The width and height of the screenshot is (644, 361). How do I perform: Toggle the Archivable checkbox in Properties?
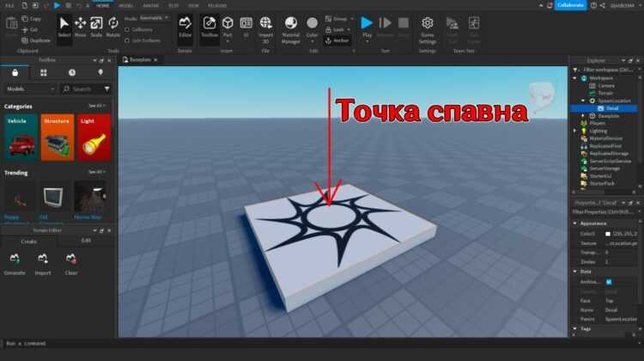point(609,282)
